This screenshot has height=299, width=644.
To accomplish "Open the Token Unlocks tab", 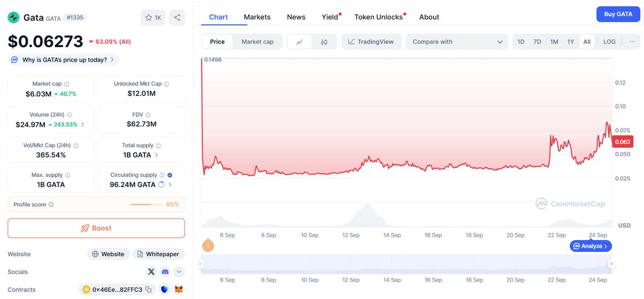I will [x=378, y=17].
